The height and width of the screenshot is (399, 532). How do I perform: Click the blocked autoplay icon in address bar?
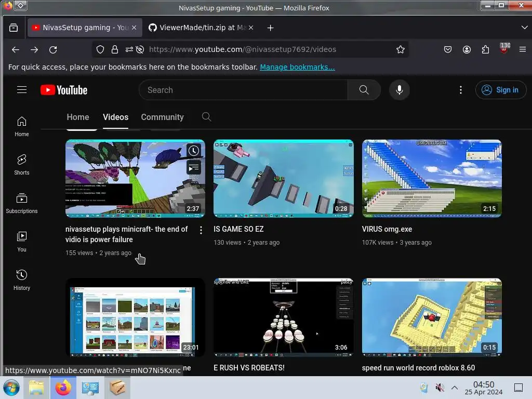140,49
